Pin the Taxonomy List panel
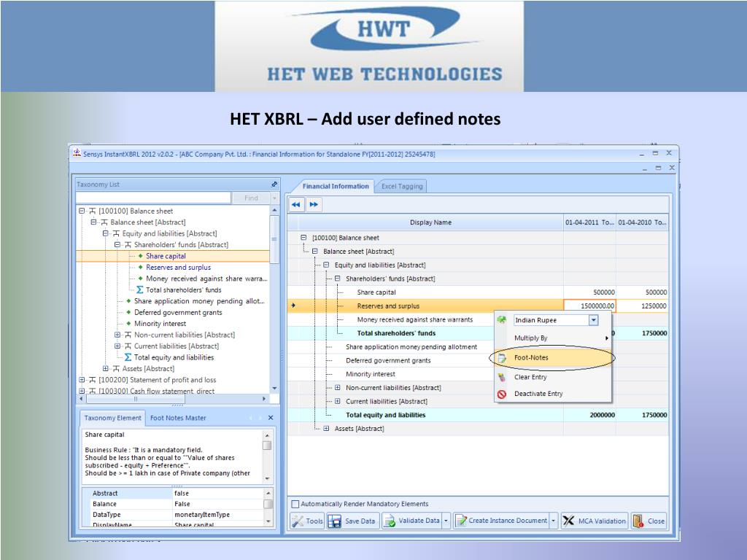The image size is (747, 560). tap(274, 184)
